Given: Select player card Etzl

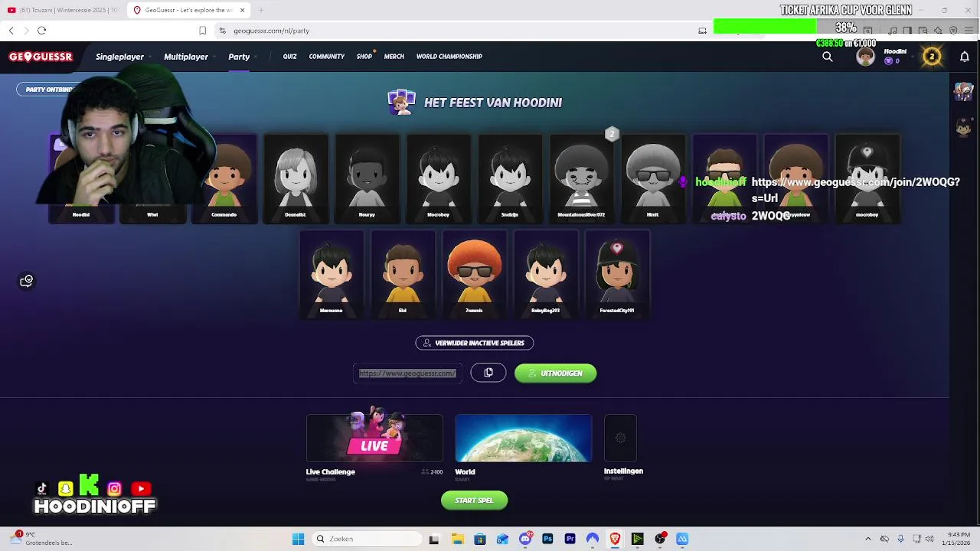Looking at the screenshot, I should [403, 275].
